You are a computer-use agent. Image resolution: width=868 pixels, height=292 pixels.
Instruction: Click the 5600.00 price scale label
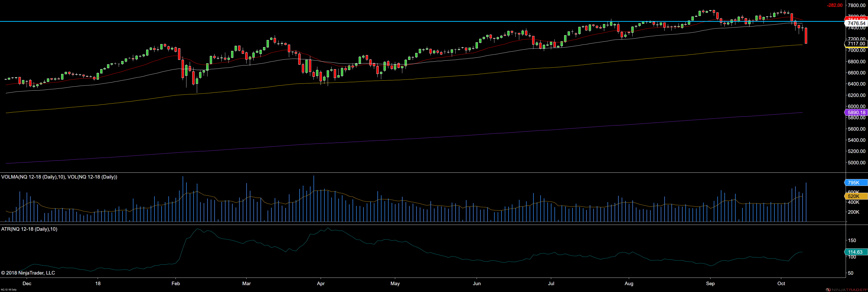click(x=857, y=129)
